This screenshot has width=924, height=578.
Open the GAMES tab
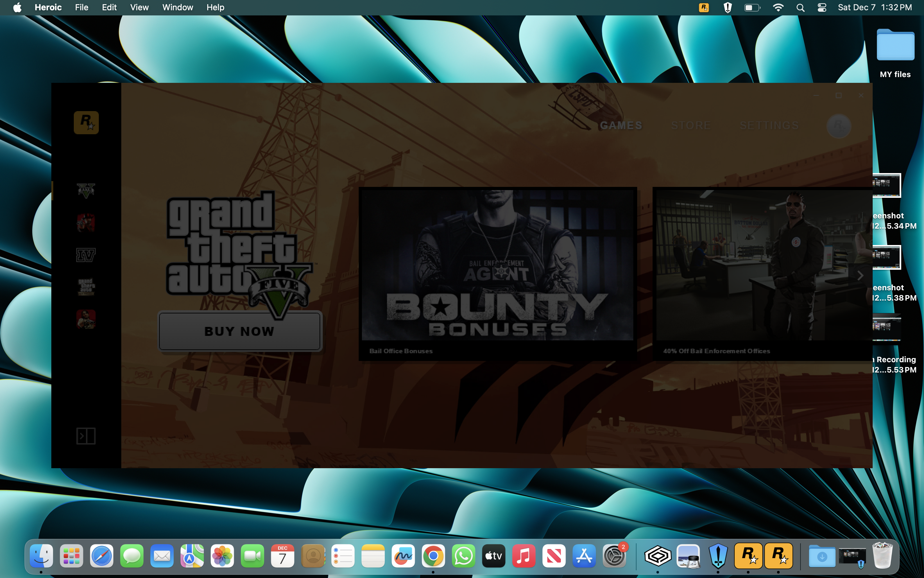[621, 125]
